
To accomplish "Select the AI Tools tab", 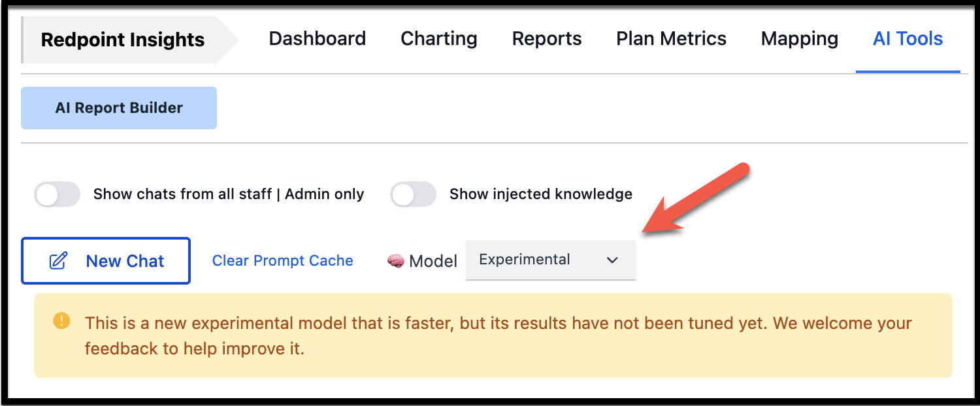I will point(907,39).
